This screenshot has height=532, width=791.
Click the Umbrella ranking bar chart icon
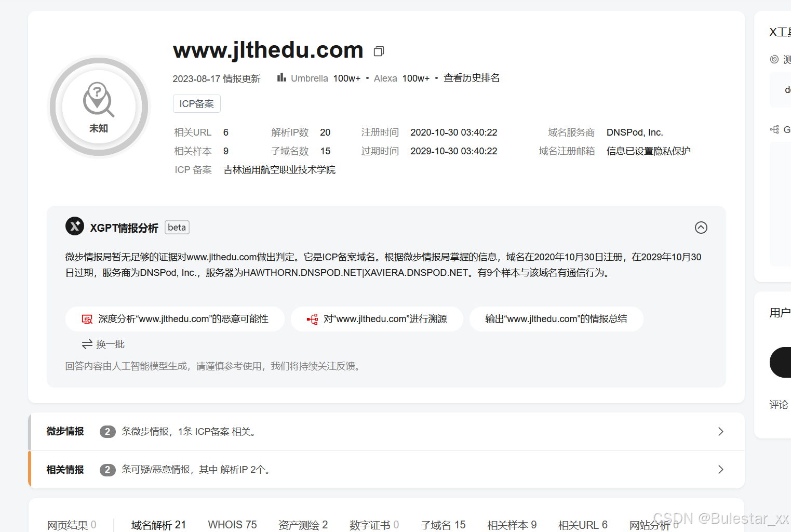click(281, 77)
